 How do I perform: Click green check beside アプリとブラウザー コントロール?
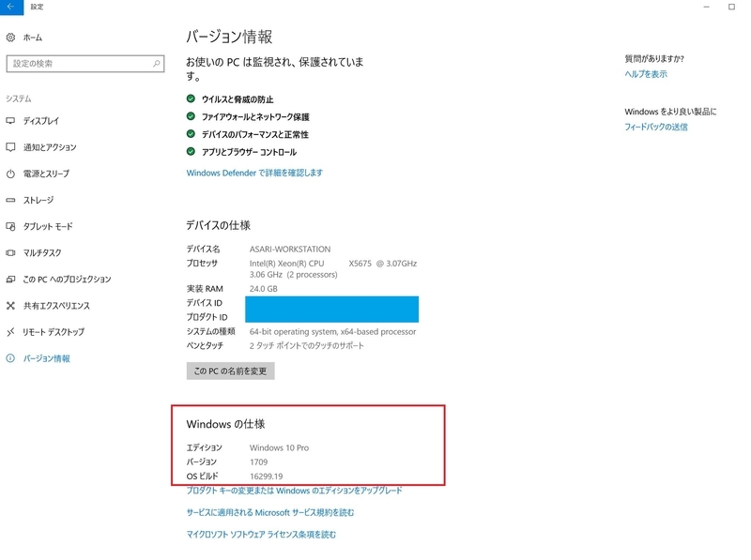tap(191, 152)
